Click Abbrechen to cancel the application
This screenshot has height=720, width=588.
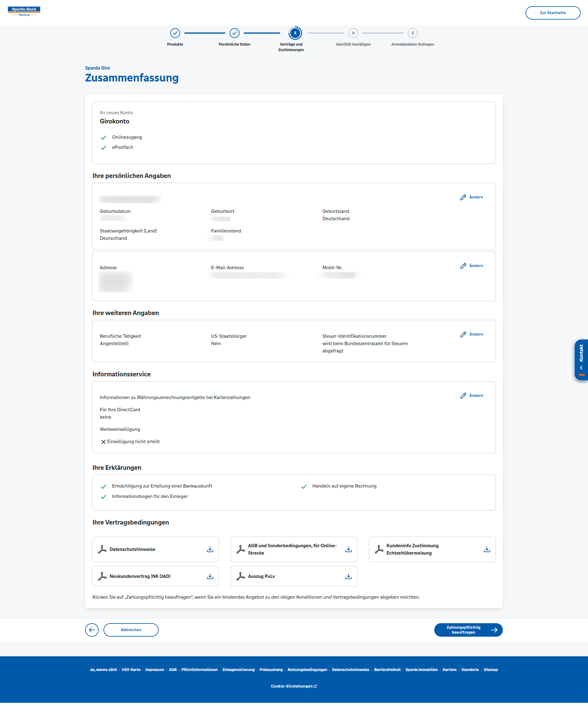click(x=131, y=630)
